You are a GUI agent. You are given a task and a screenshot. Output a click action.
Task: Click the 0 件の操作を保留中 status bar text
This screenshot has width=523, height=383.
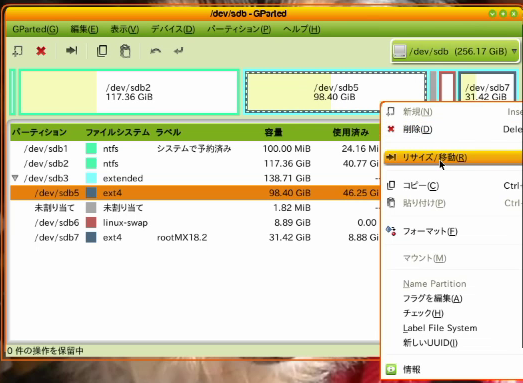point(45,351)
